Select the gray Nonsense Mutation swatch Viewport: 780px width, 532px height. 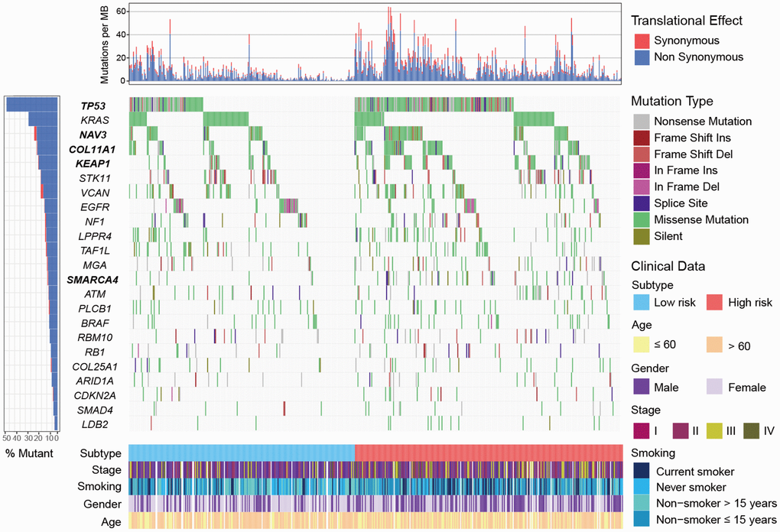pyautogui.click(x=639, y=121)
